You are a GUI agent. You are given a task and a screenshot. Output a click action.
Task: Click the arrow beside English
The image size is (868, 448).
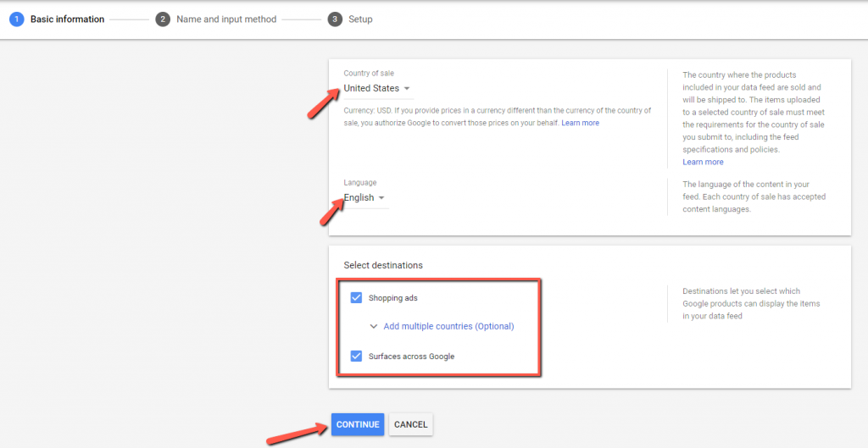pyautogui.click(x=381, y=198)
